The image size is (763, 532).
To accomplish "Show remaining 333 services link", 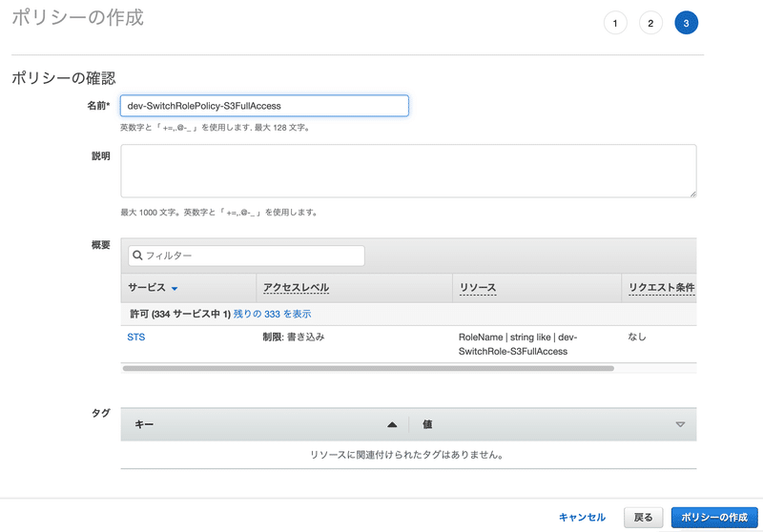I will [x=272, y=314].
